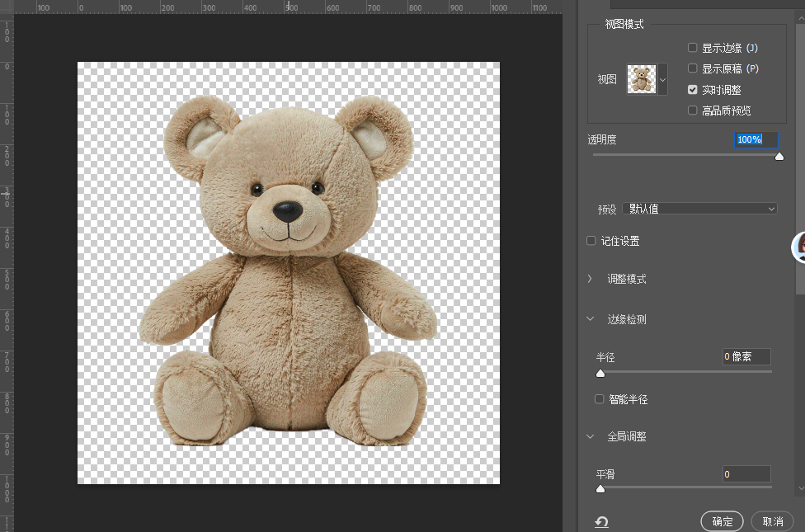The height and width of the screenshot is (532, 805).
Task: Click the 取消 button
Action: click(x=773, y=521)
